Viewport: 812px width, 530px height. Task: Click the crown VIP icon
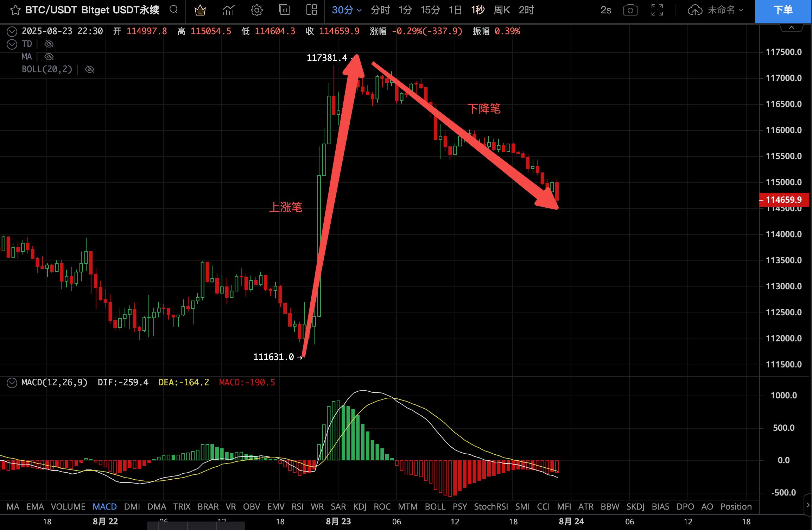pos(200,10)
